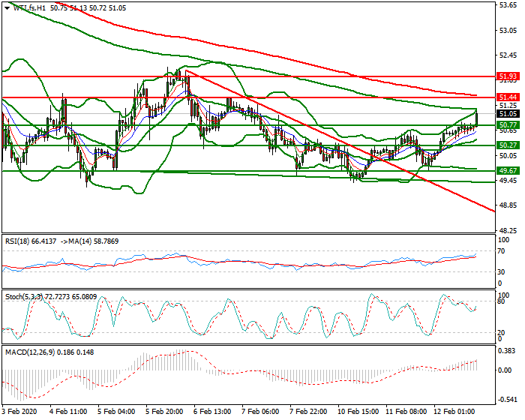
Task: Click the 12 Feb 01:00 time label
Action: [x=454, y=411]
